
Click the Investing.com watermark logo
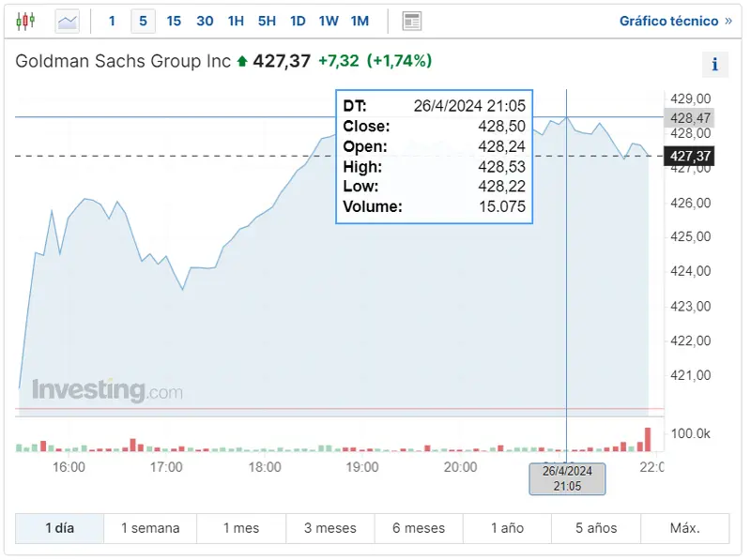tap(107, 390)
